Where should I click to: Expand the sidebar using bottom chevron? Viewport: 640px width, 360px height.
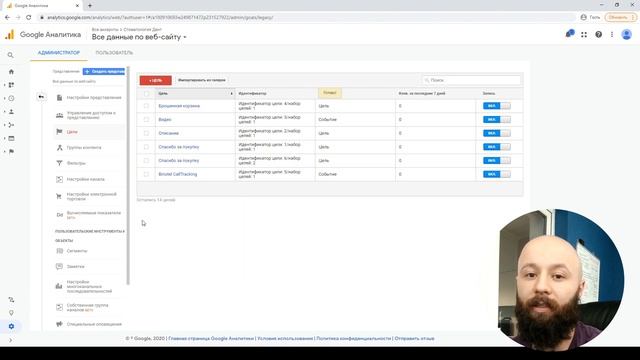pos(11,340)
